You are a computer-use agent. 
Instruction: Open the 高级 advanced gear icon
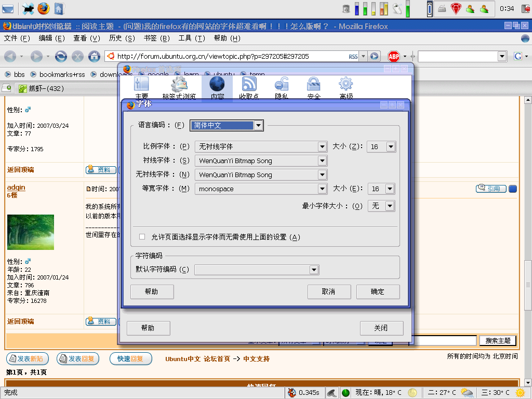346,87
